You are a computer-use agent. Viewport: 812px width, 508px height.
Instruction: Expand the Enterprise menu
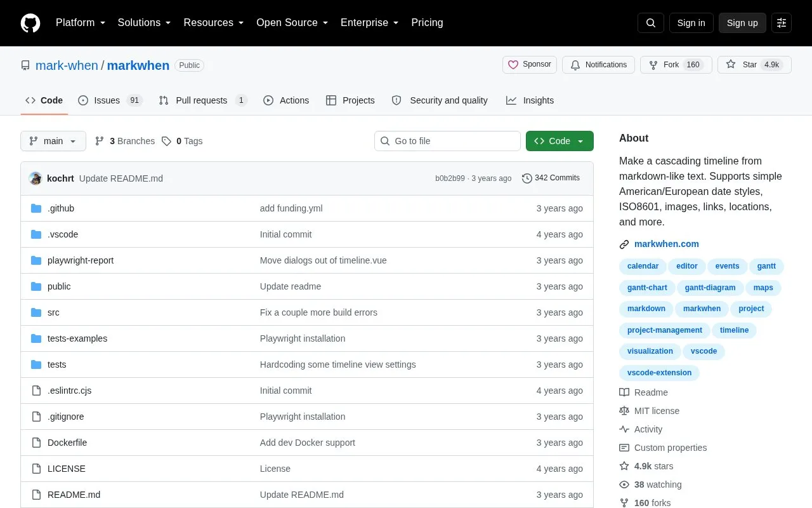[x=370, y=23]
